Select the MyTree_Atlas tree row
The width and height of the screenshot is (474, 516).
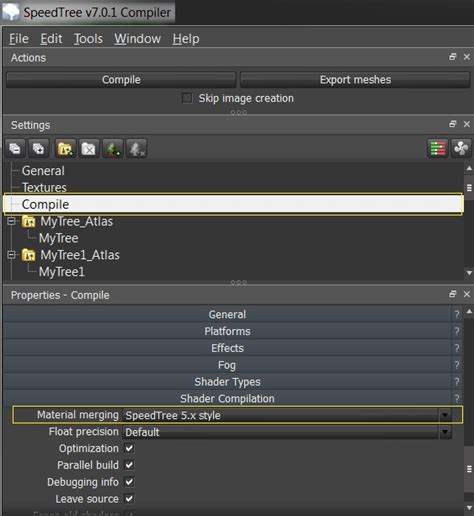(77, 221)
